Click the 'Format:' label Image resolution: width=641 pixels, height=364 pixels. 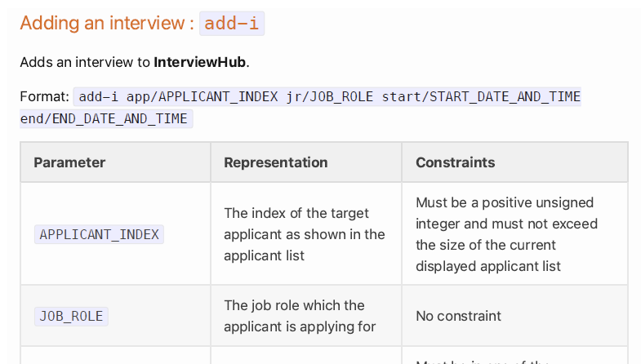click(45, 97)
